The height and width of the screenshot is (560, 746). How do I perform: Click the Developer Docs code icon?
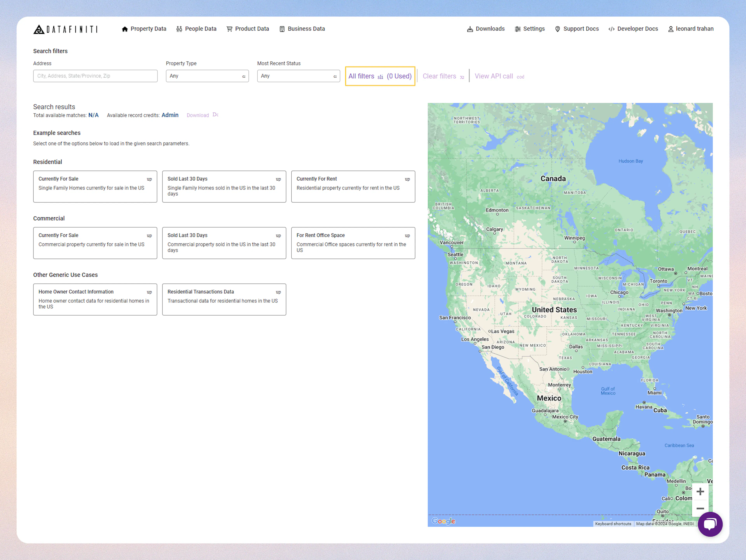[611, 29]
